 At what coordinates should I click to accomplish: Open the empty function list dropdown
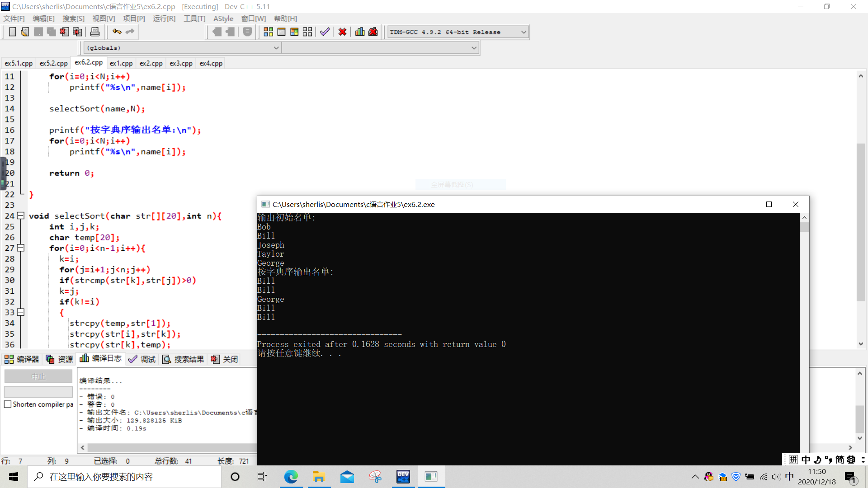[474, 48]
